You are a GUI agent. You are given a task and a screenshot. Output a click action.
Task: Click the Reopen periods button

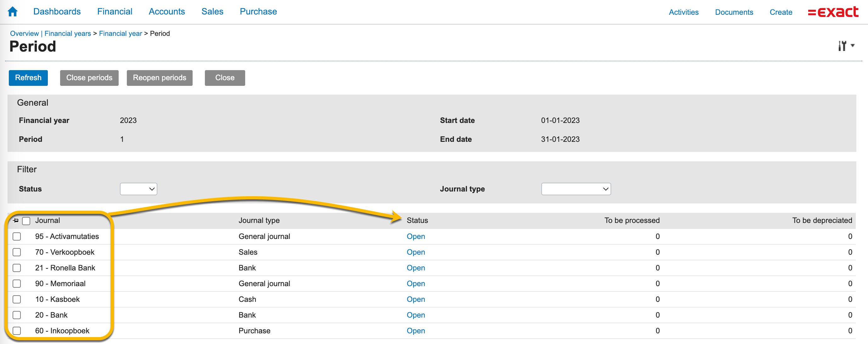pos(159,78)
